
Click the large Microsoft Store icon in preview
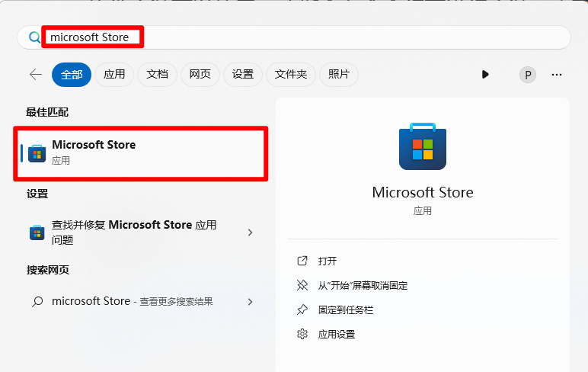(423, 146)
